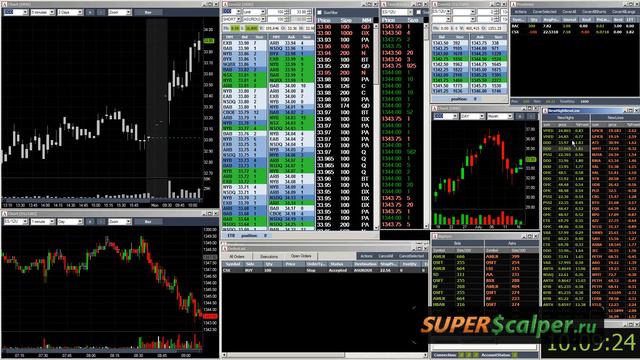
Task: Click first small button after Month dropdown in daily chart
Action: [520, 116]
